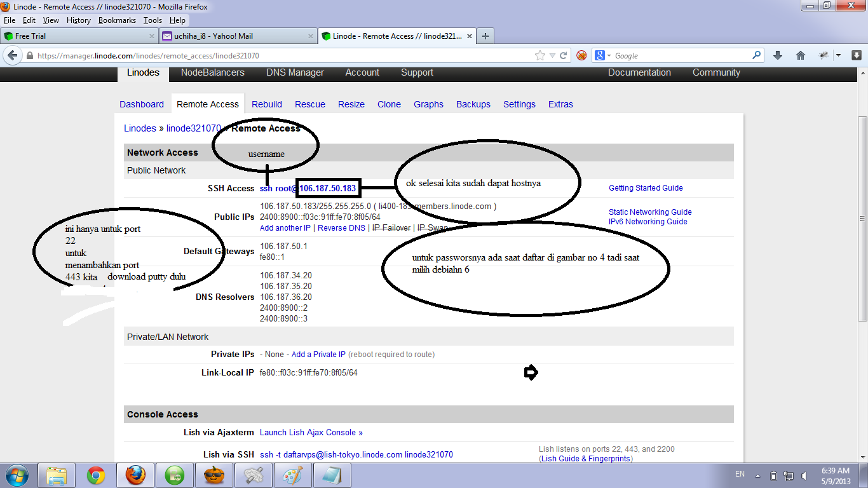Select the NodeBalancers navigation tab

[213, 72]
